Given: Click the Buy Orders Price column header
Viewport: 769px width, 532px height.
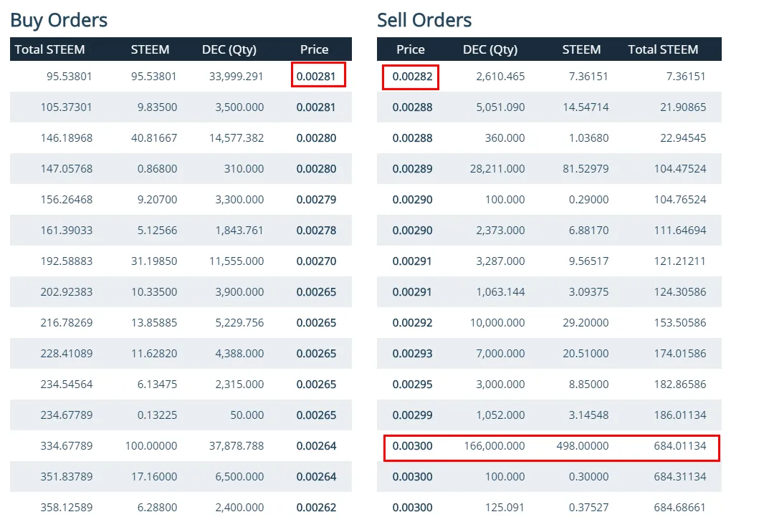Looking at the screenshot, I should click(314, 49).
